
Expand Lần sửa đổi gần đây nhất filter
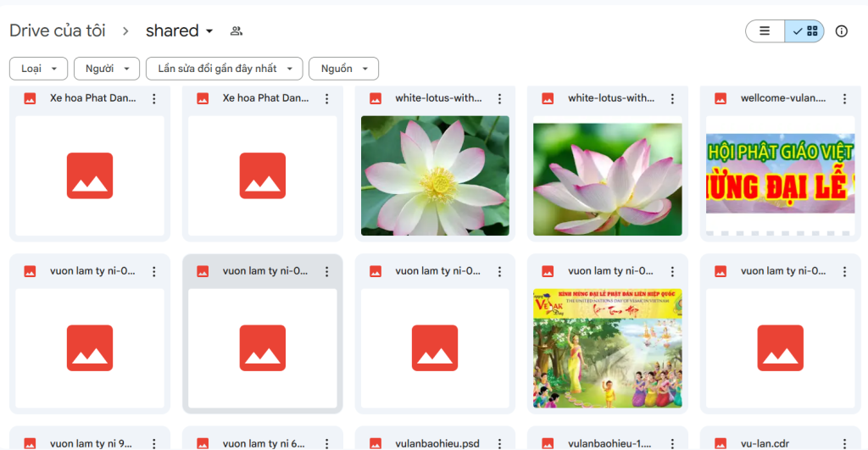pyautogui.click(x=224, y=69)
